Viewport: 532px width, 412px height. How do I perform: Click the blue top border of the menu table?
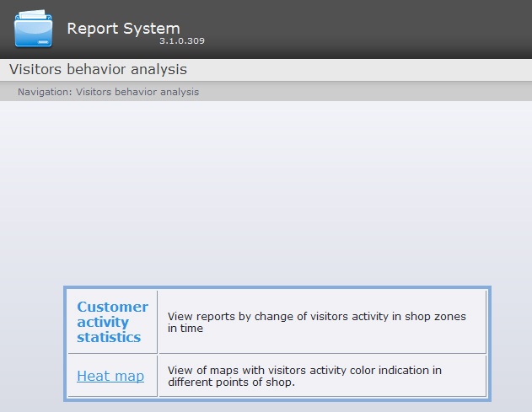coord(277,288)
